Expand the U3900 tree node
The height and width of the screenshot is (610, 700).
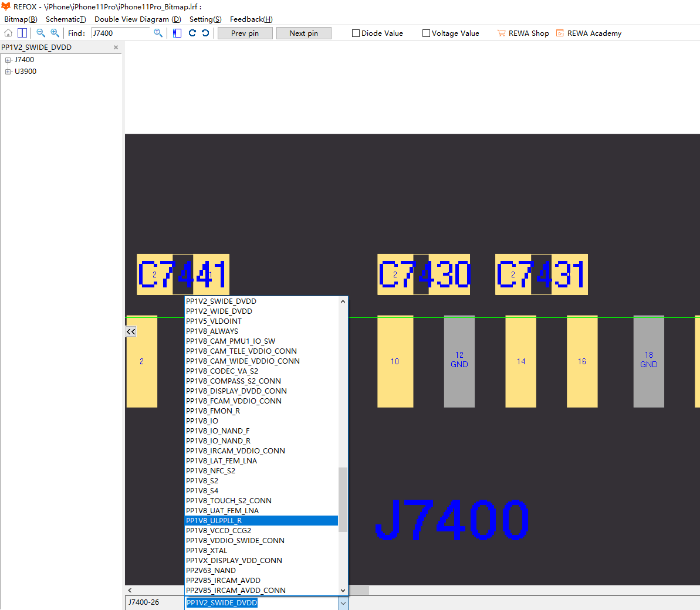click(8, 72)
